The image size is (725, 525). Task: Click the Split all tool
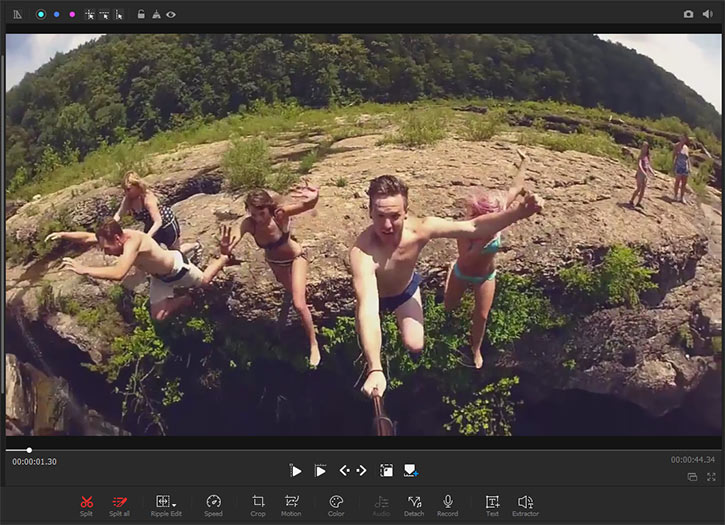pos(120,501)
